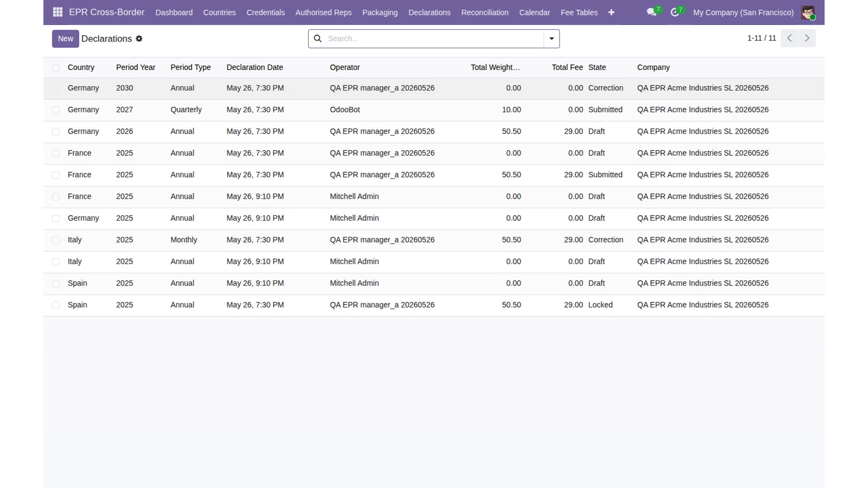Open the Dashboard menu
Image resolution: width=868 pixels, height=488 pixels.
pyautogui.click(x=174, y=12)
